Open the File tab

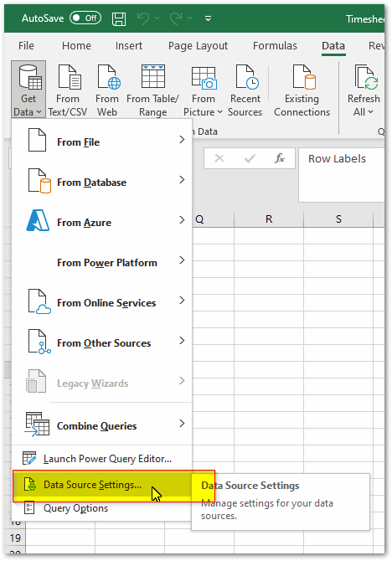point(26,46)
